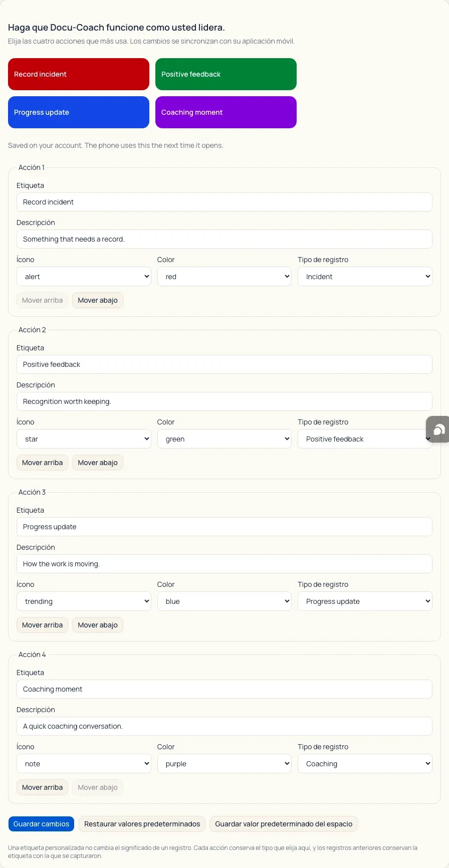Edit the Acción 3 Descripción field
Screen dimensions: 449x868
click(x=224, y=564)
